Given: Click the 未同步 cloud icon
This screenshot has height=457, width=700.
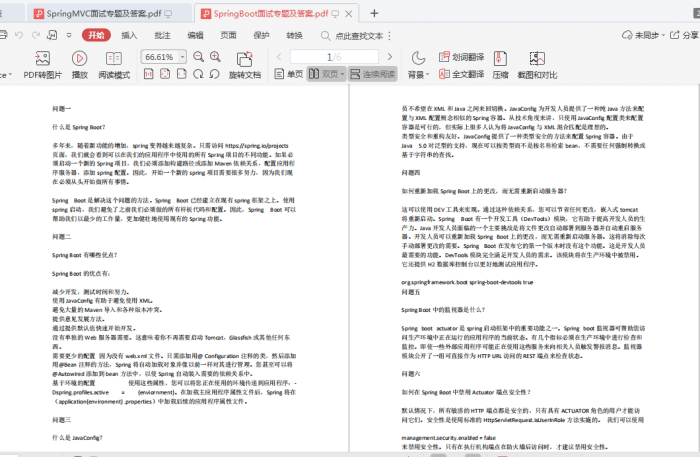Looking at the screenshot, I should [627, 35].
